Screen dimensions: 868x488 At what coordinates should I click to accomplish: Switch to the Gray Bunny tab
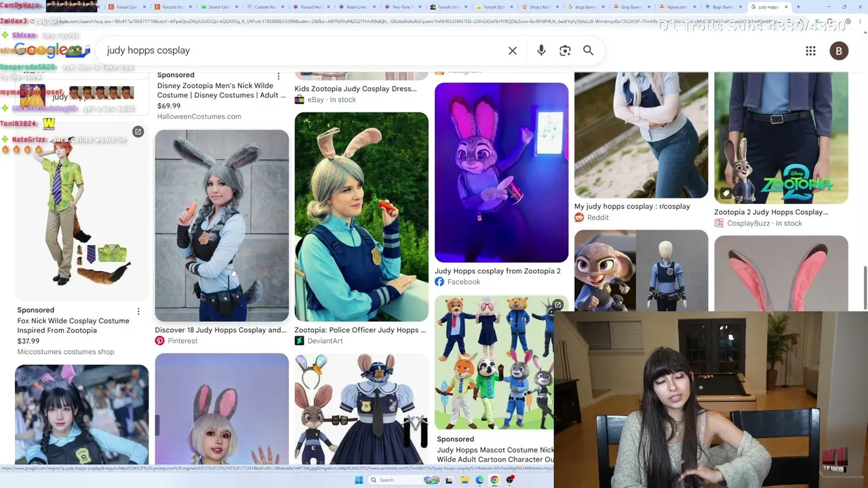(x=631, y=7)
